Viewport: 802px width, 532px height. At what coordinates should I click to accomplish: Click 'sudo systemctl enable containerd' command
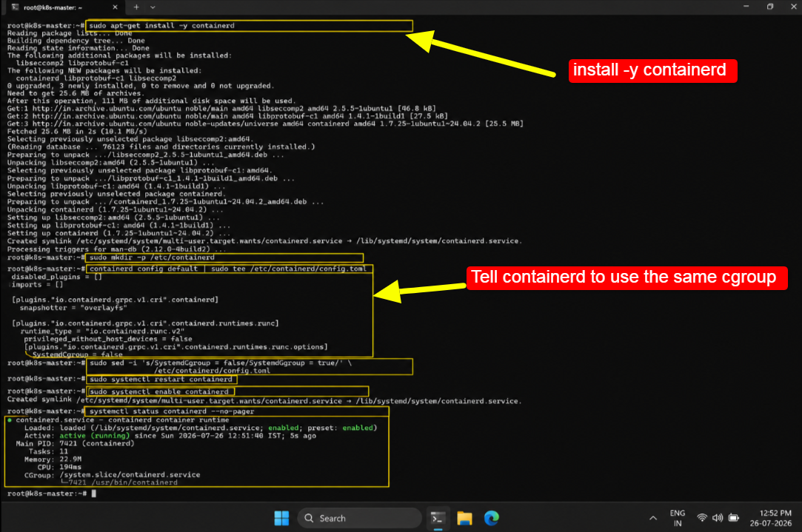point(159,391)
